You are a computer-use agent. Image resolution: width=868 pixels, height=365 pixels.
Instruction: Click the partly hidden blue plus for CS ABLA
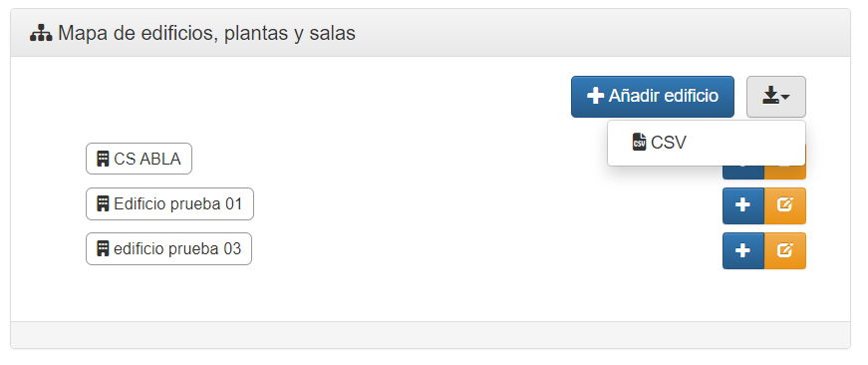pos(742,173)
